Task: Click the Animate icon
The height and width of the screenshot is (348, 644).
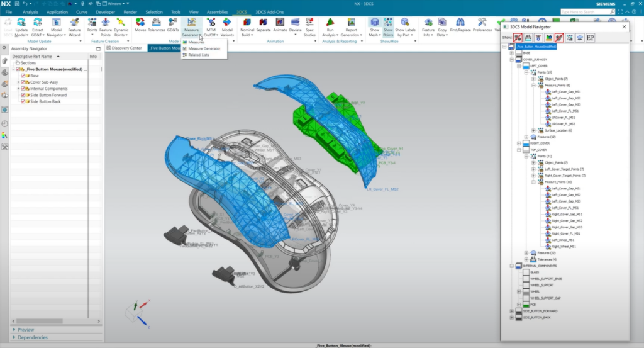Action: (x=280, y=22)
